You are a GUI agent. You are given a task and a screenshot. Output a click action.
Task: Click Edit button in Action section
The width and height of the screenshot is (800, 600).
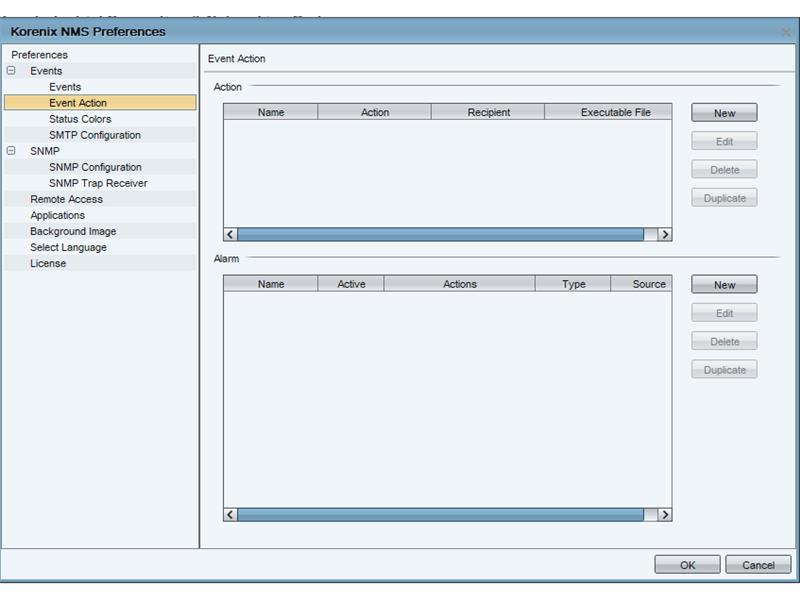coord(724,141)
